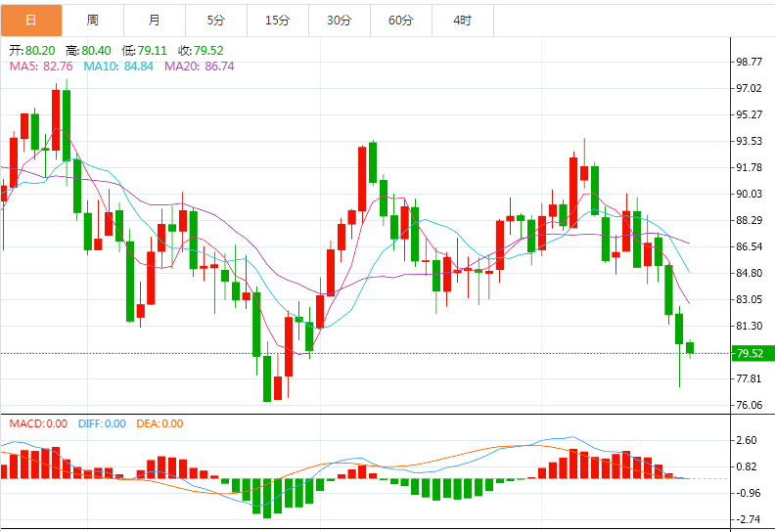775x532 pixels.
Task: Click the -2.74 MACD axis label
Action: pyautogui.click(x=747, y=519)
